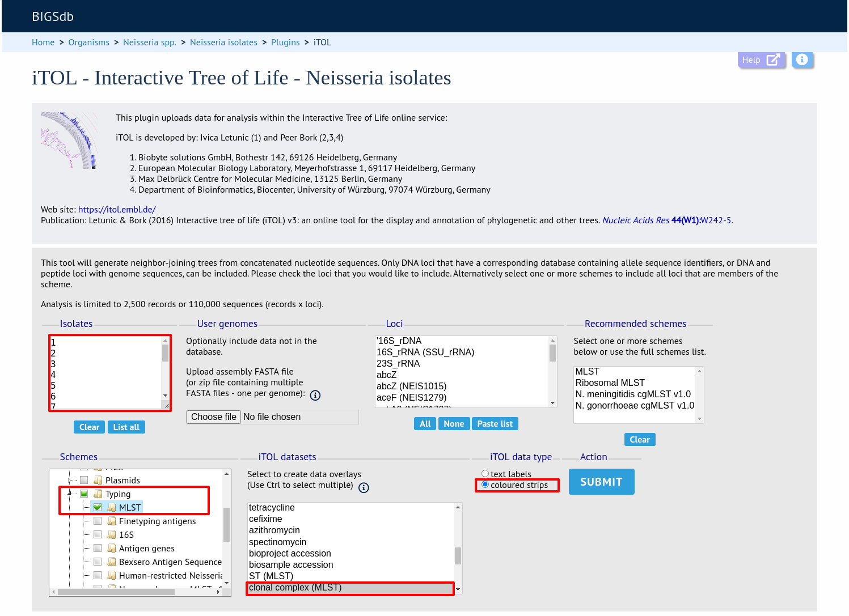Image resolution: width=849 pixels, height=616 pixels.
Task: Click Paste list button under Loci
Action: [x=495, y=424]
